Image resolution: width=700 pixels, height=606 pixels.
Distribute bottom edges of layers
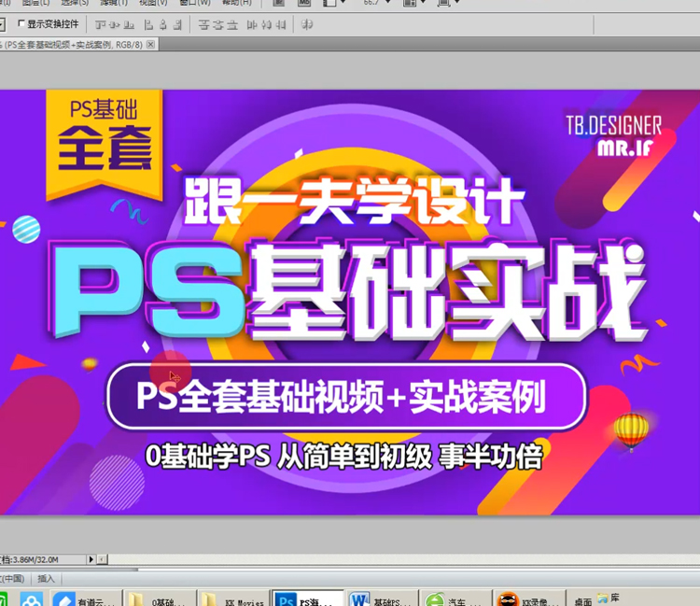click(x=232, y=25)
